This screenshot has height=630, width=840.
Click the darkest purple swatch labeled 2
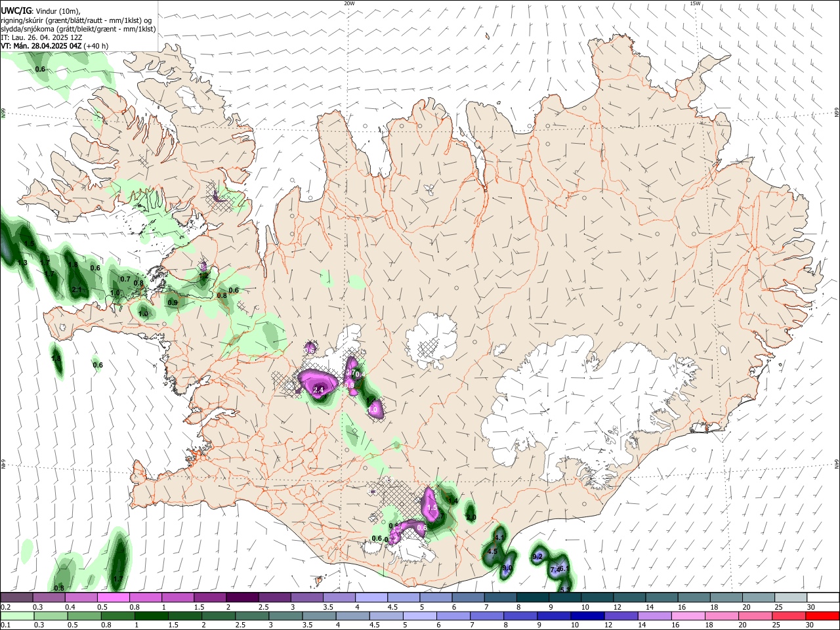(x=242, y=597)
